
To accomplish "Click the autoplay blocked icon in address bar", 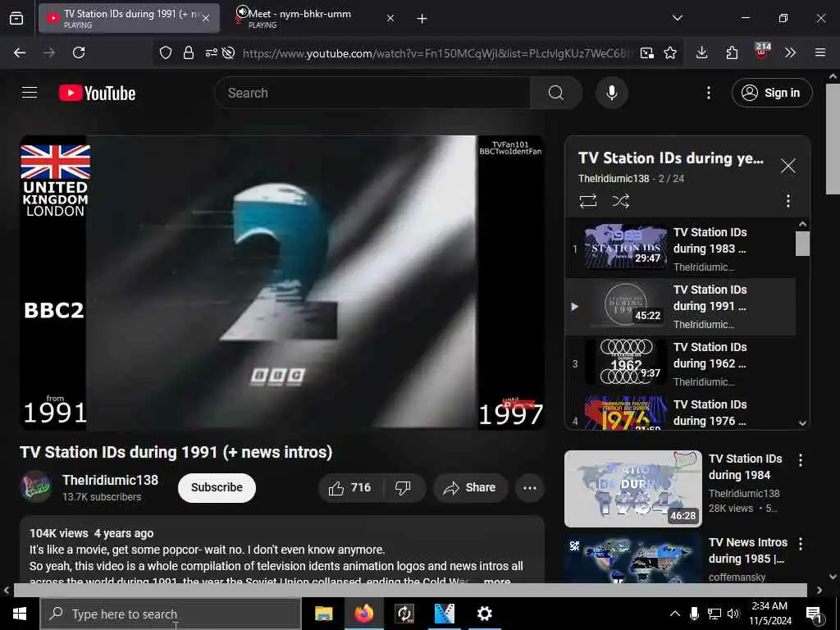I will pyautogui.click(x=229, y=52).
